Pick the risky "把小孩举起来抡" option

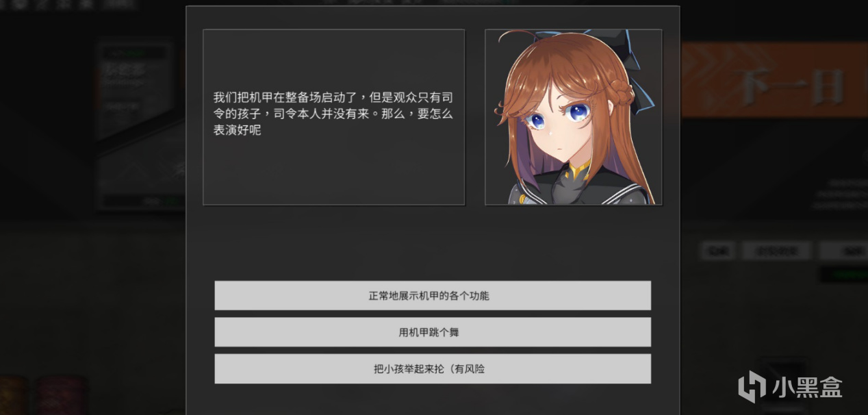[433, 368]
